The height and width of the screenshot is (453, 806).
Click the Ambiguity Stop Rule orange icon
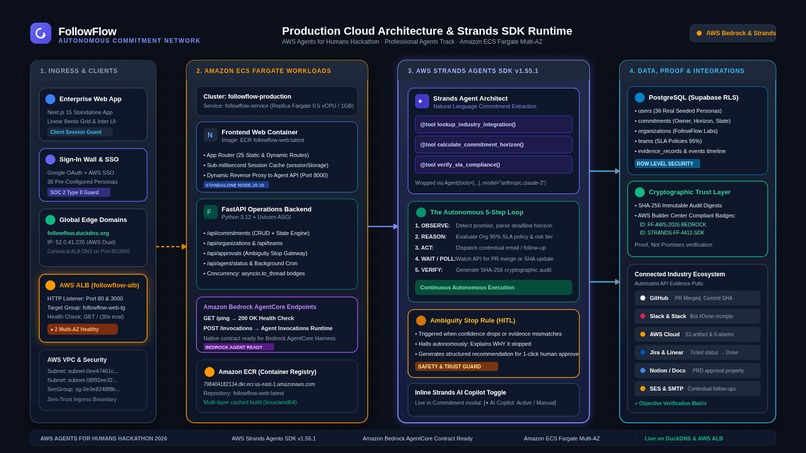click(x=420, y=320)
